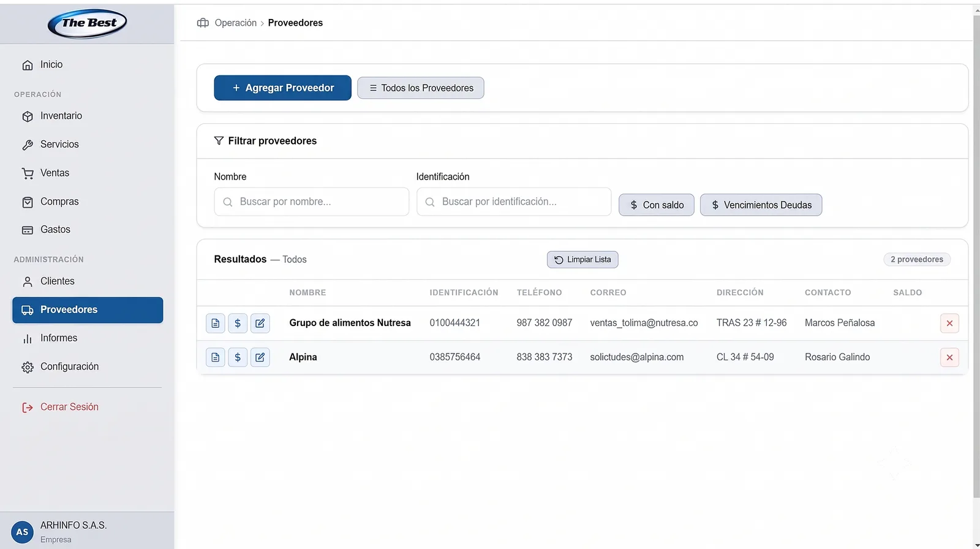Click CONTACTO column header
The width and height of the screenshot is (980, 549).
click(x=827, y=293)
